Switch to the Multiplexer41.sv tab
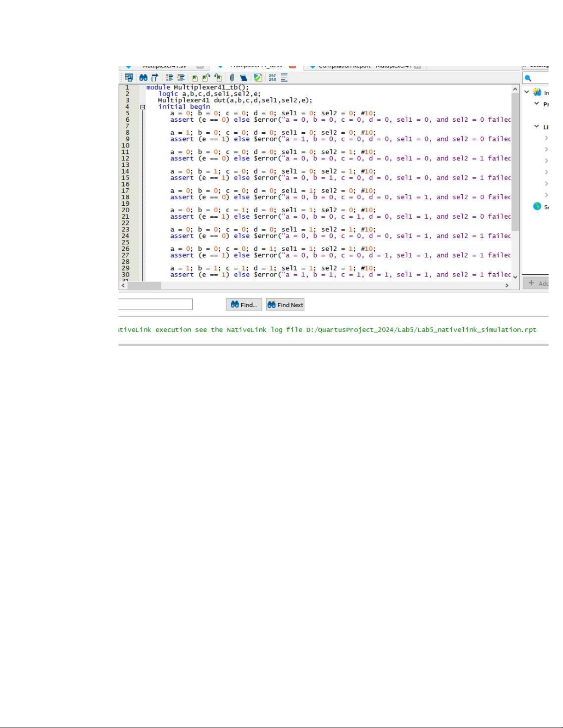Image resolution: width=563 pixels, height=728 pixels. pos(164,67)
